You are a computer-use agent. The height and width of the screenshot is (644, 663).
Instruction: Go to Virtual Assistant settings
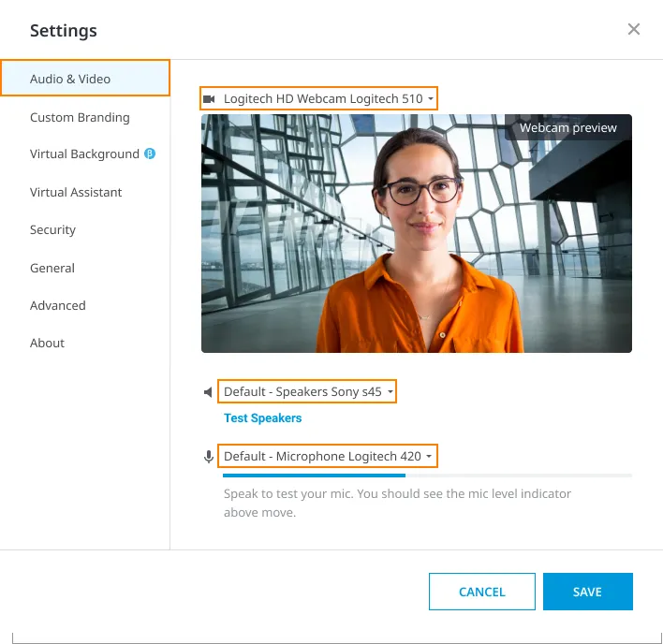coord(76,192)
